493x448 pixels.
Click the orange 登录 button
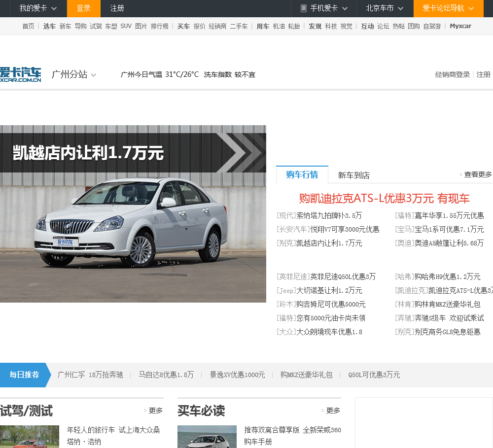coord(84,8)
